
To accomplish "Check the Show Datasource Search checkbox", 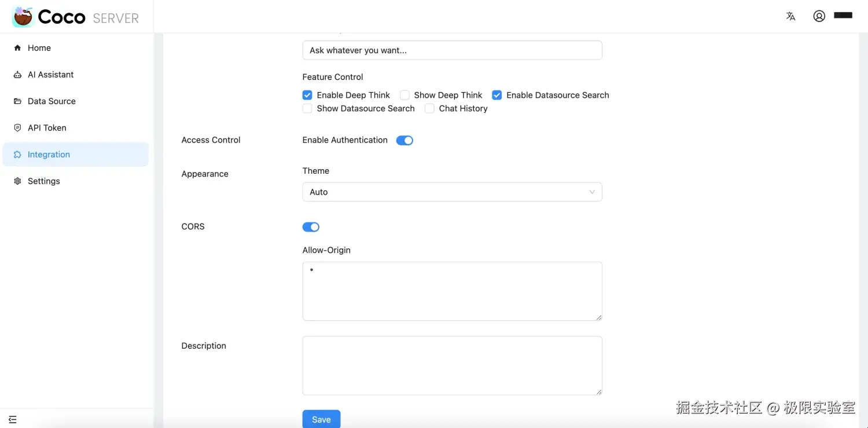I will click(307, 108).
